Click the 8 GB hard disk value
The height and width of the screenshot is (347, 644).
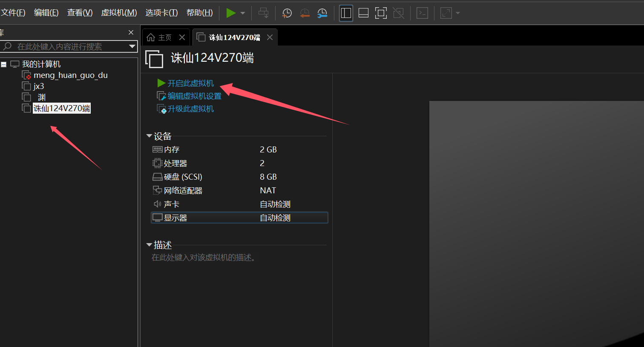[268, 177]
